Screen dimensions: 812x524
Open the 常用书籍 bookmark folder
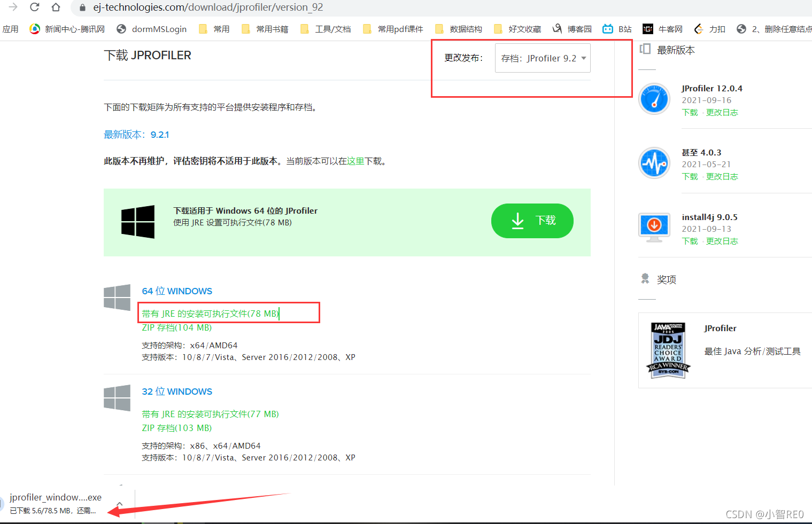(265, 29)
